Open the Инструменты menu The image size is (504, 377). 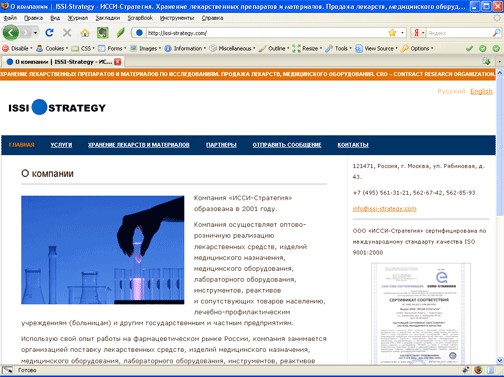pyautogui.click(x=177, y=18)
